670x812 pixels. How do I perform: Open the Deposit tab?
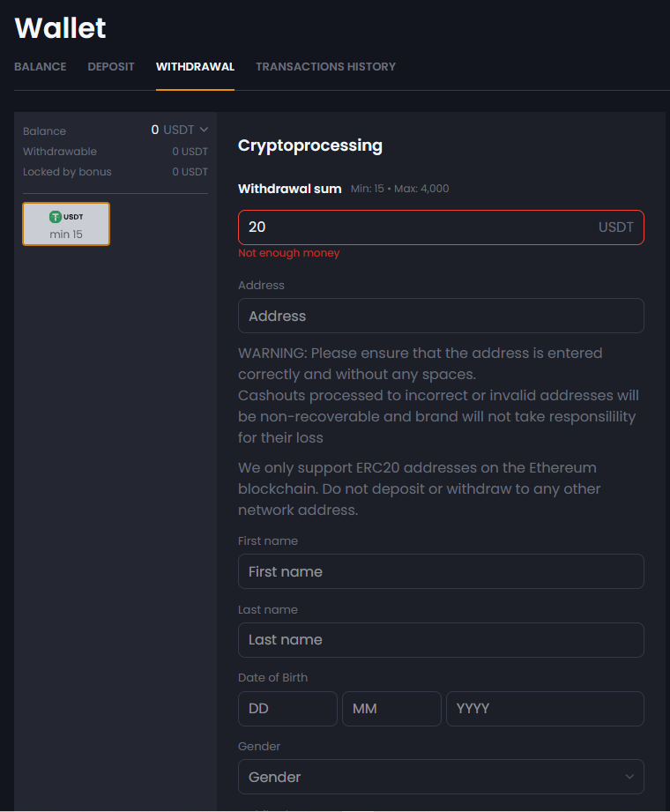click(x=111, y=67)
